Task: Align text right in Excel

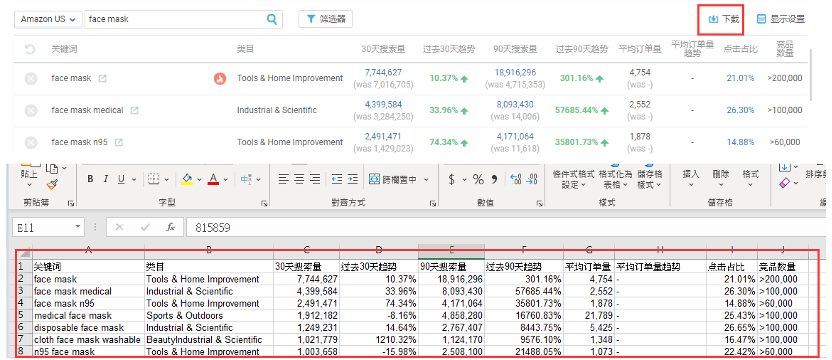Action: [315, 179]
